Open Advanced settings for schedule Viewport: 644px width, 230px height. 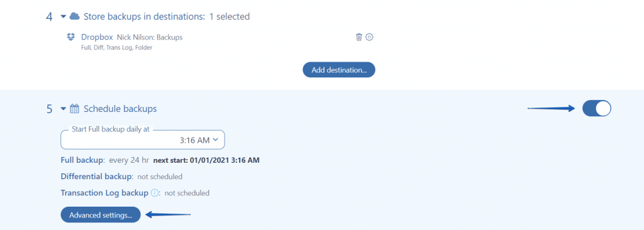101,215
